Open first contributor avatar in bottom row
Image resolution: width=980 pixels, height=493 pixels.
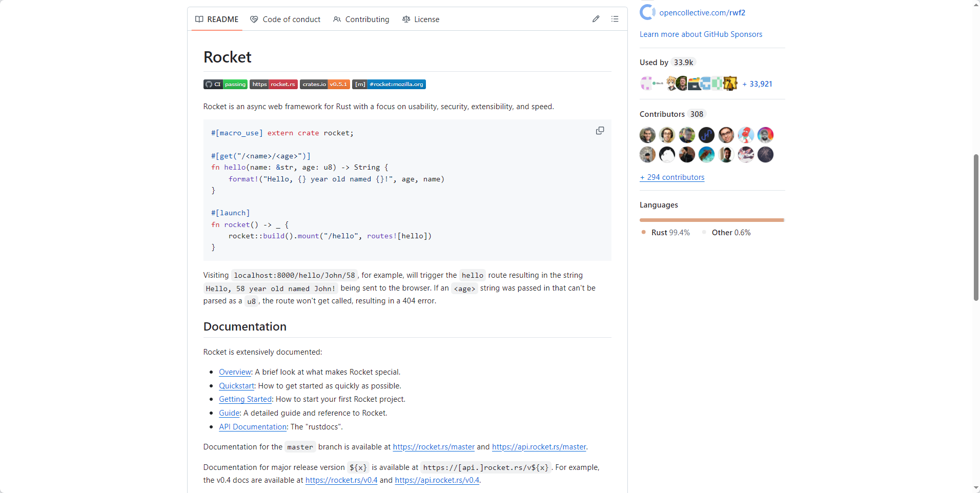click(x=647, y=154)
